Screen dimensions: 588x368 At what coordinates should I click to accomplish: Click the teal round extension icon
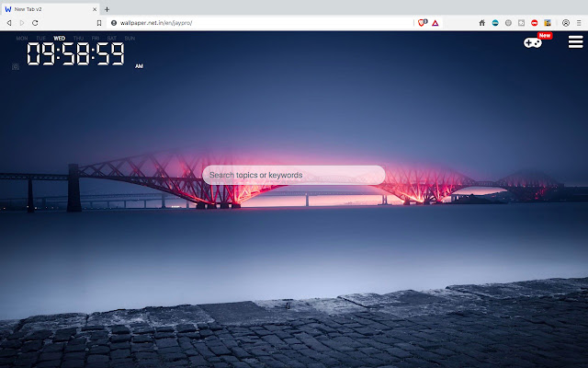[495, 23]
